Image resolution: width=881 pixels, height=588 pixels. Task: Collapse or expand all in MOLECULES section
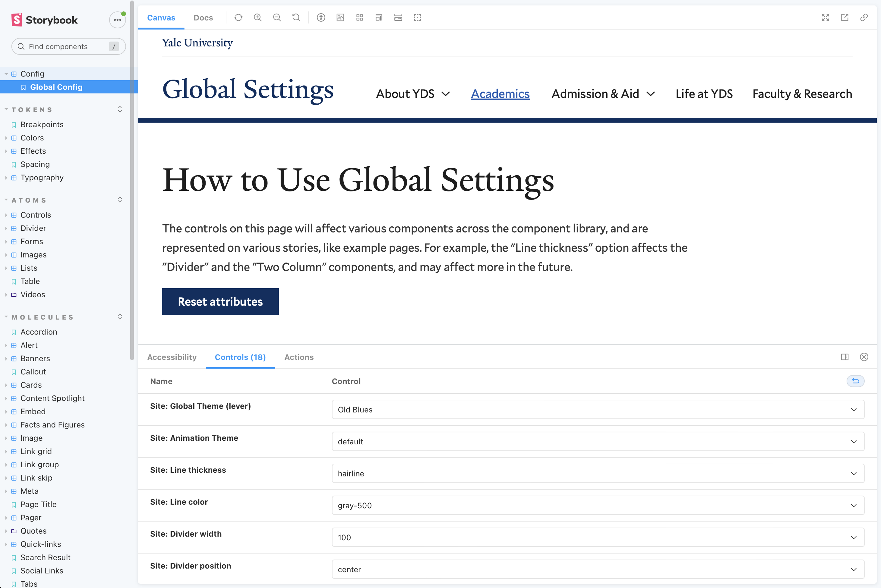[120, 317]
